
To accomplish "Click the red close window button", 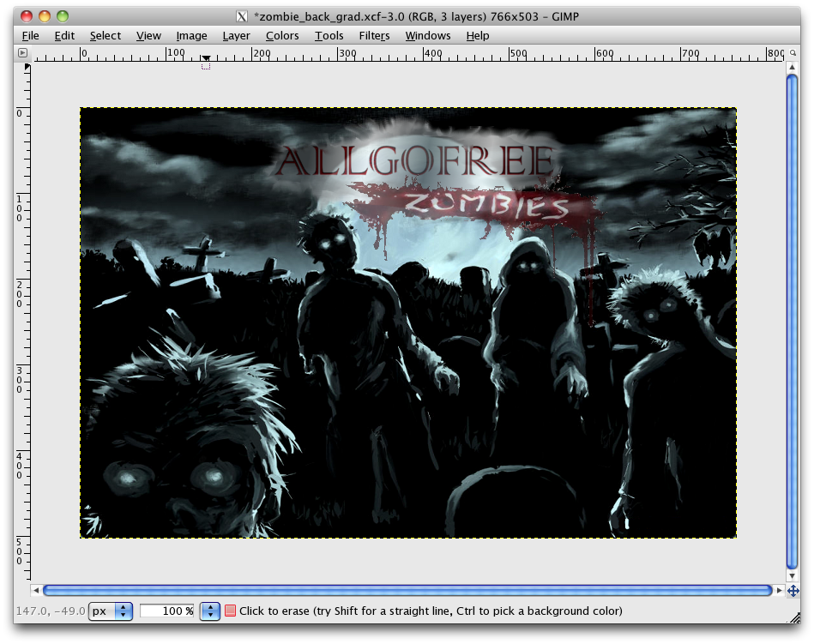I will pos(27,16).
